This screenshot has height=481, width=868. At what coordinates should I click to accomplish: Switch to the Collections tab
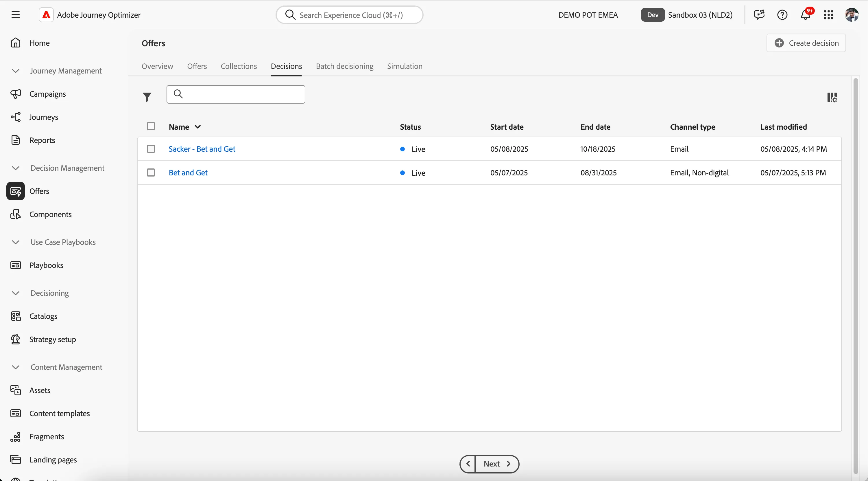click(x=239, y=66)
